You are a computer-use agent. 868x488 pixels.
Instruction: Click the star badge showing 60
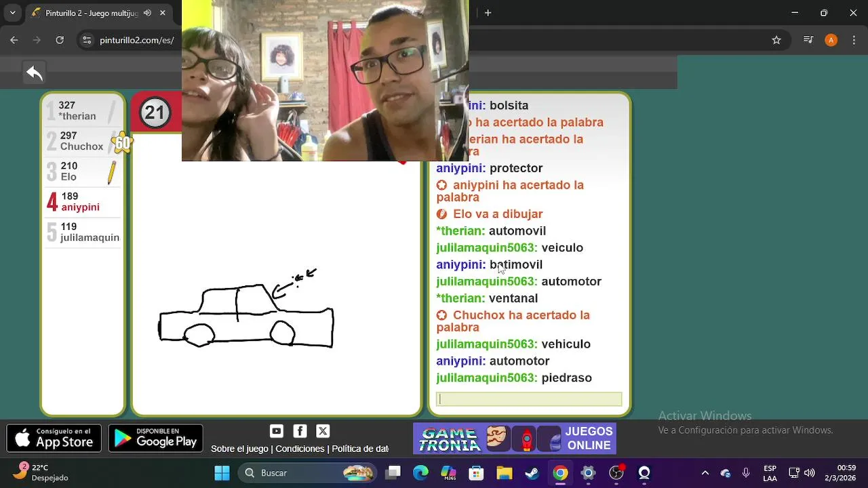[122, 143]
